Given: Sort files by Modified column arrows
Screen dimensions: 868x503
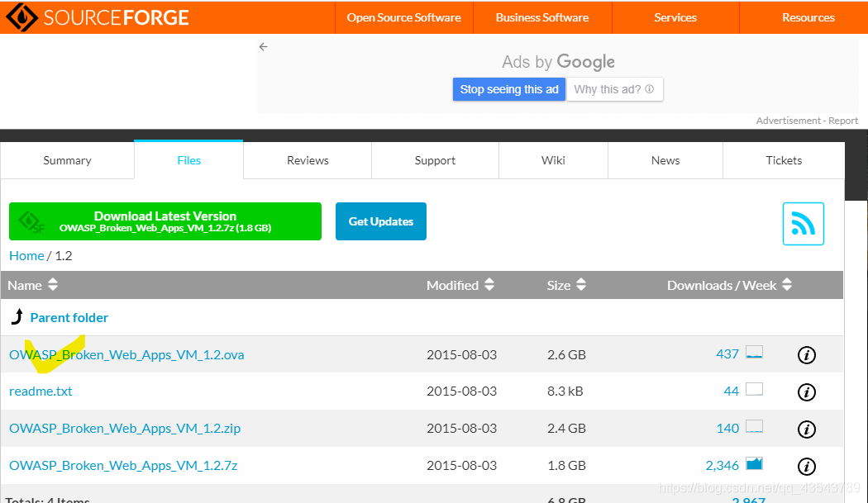Looking at the screenshot, I should pyautogui.click(x=489, y=284).
